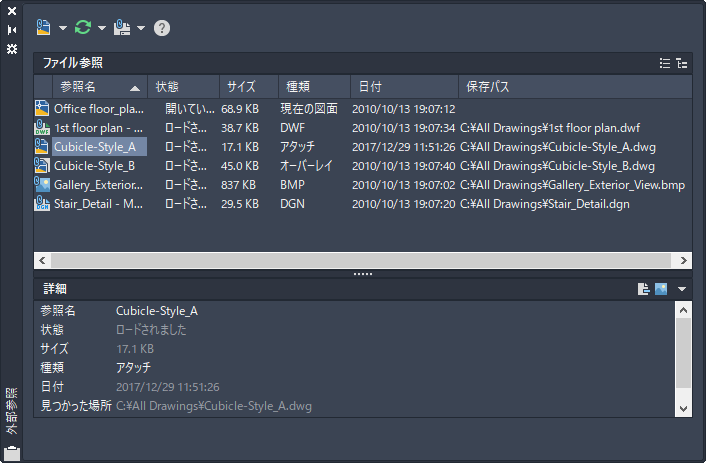706x463 pixels.
Task: Toggle auto-hide on the palette title bar
Action: [x=12, y=30]
